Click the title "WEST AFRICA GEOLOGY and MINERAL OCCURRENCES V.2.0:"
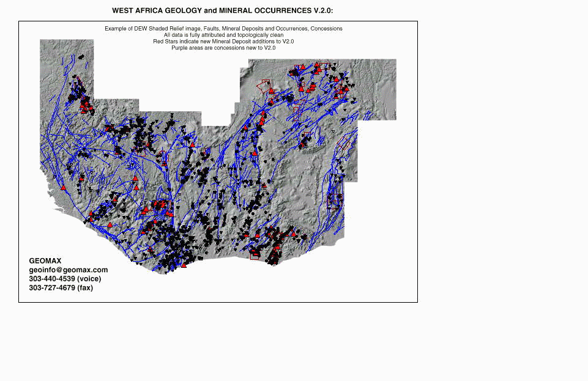 (x=222, y=11)
